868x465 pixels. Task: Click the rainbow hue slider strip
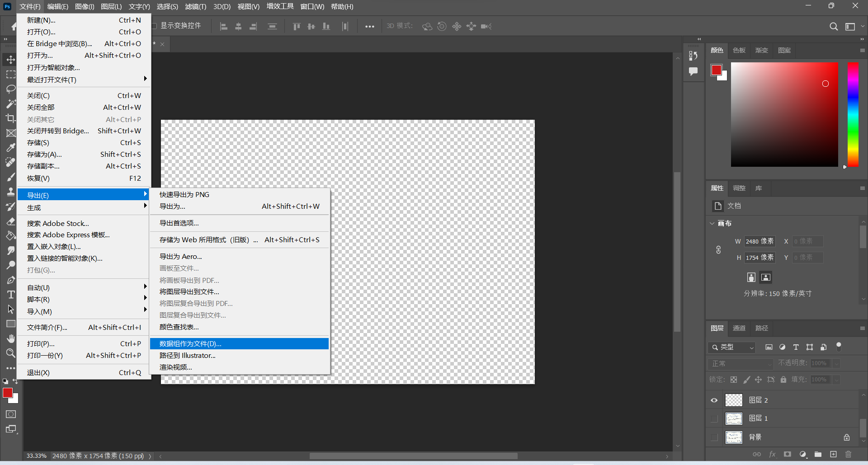(853, 114)
